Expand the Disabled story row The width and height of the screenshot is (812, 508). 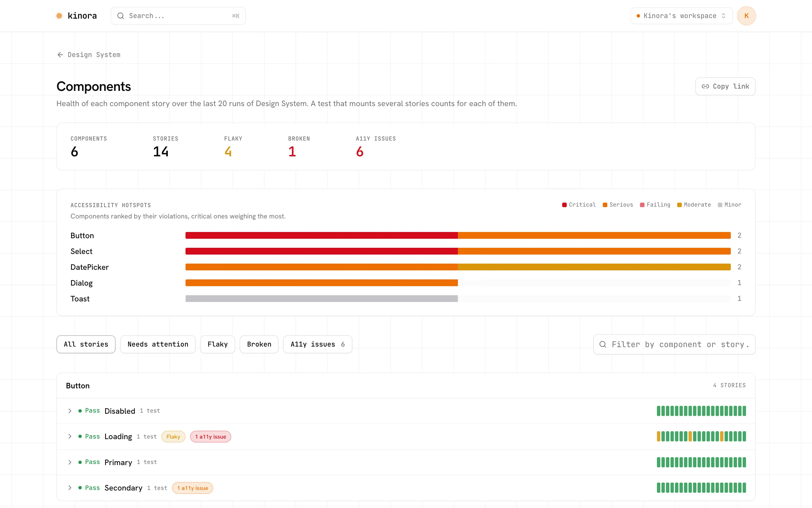tap(70, 411)
